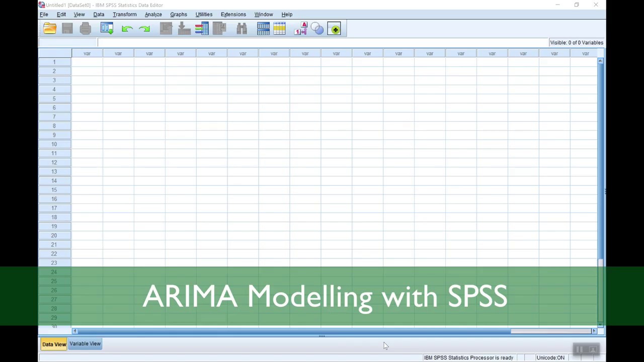Switch to the Data View tab
This screenshot has height=362, width=644.
pyautogui.click(x=54, y=344)
